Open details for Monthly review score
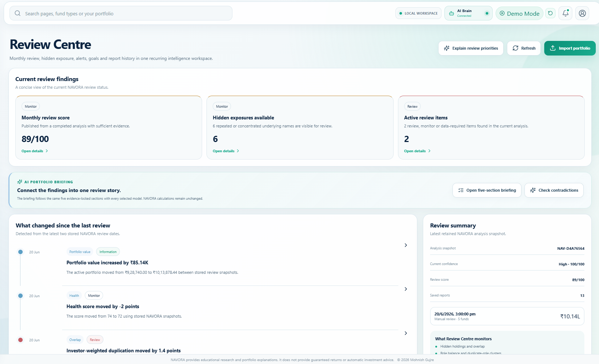 [35, 151]
